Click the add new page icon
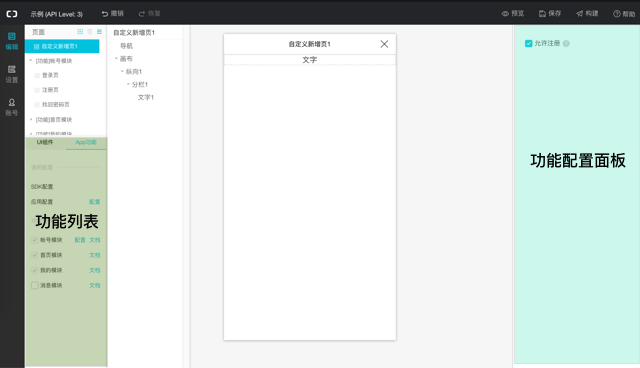This screenshot has height=368, width=640. tap(80, 31)
